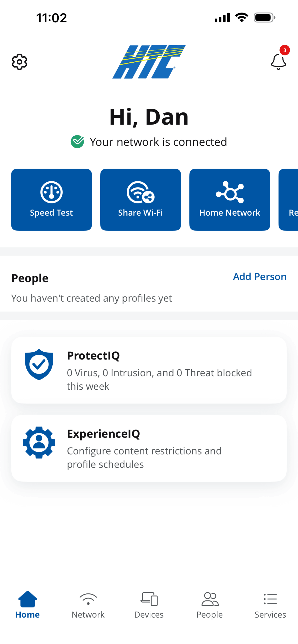Tap the green network connected checkmark
Viewport: 298px width, 644px height.
click(77, 142)
